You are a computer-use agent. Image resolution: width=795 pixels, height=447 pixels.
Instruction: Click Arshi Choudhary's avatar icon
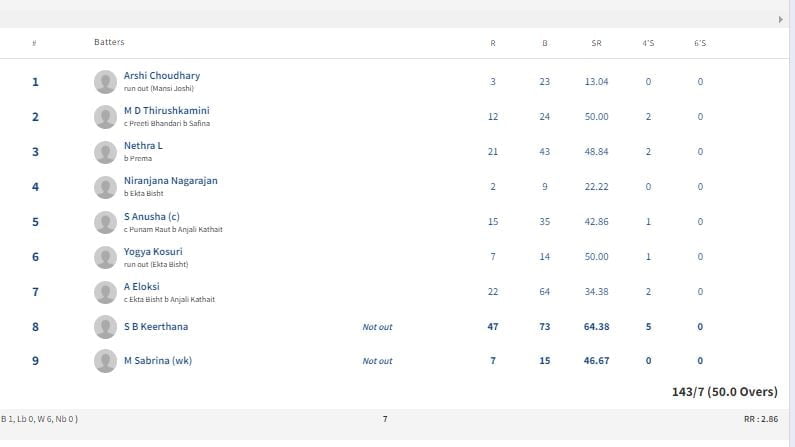[105, 82]
